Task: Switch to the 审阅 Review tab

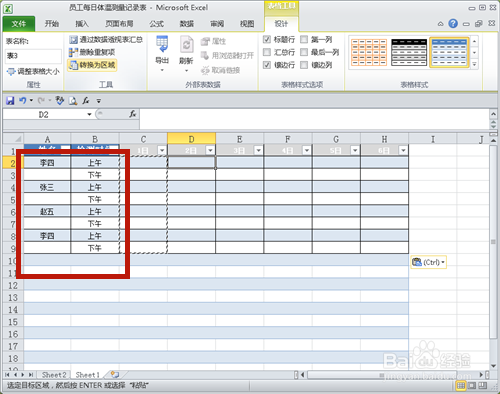Action: point(217,24)
